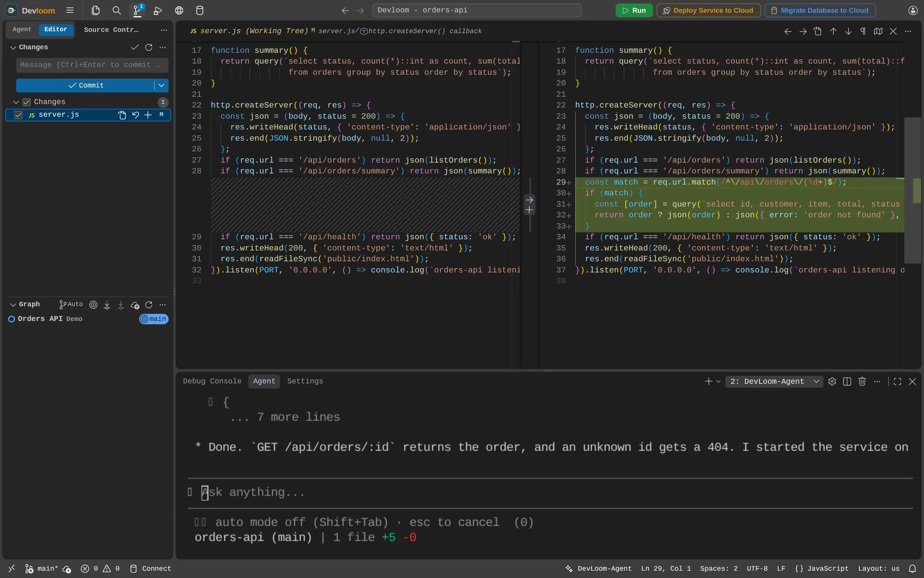
Task: Toggle the server.js checkbox
Action: coord(18,115)
